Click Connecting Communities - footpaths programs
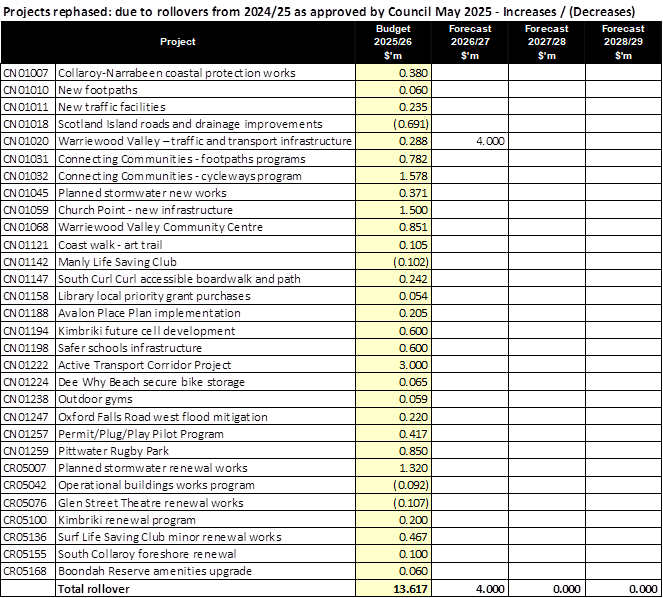Screen dimensions: 663x598 tap(182, 159)
